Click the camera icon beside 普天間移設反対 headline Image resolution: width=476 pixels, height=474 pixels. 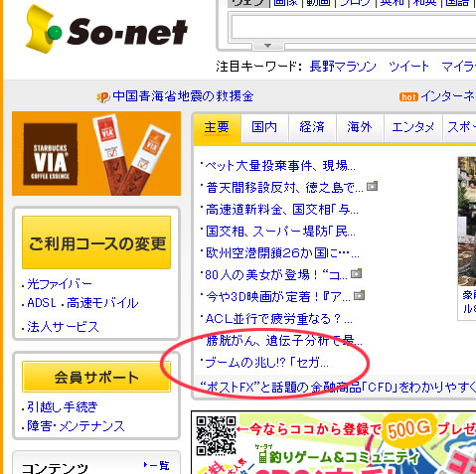[373, 186]
